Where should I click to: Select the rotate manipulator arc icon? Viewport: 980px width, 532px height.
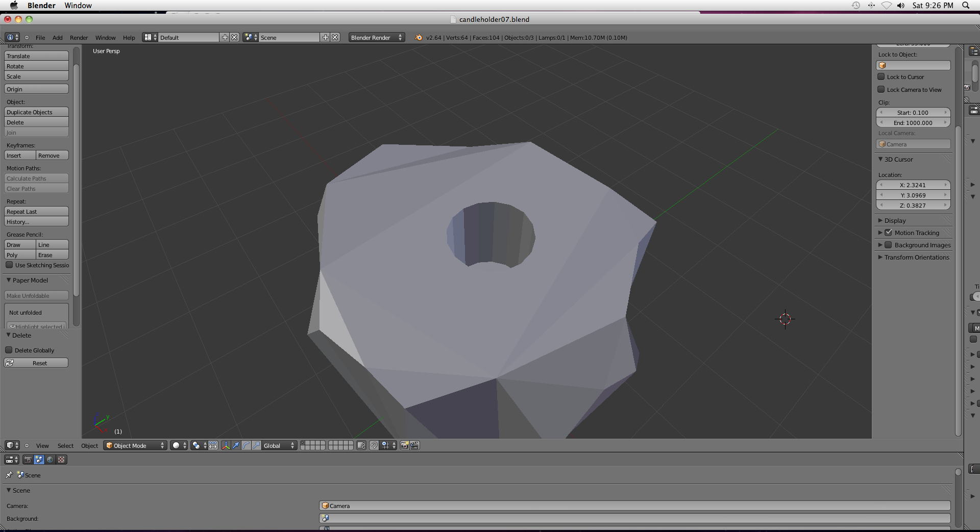coord(246,445)
